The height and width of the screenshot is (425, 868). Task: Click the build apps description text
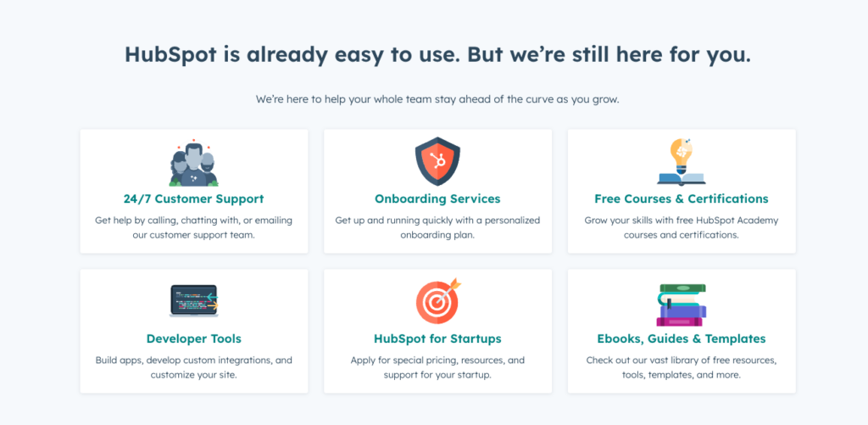194,367
